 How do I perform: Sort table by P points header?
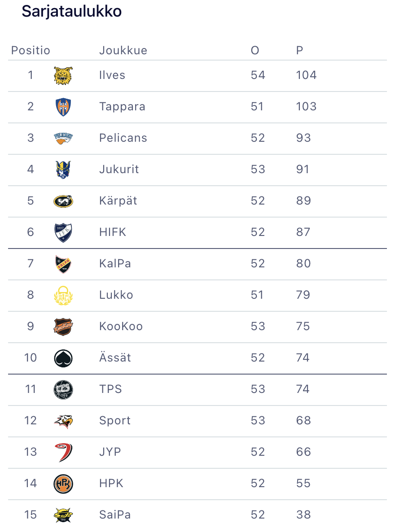pyautogui.click(x=299, y=50)
